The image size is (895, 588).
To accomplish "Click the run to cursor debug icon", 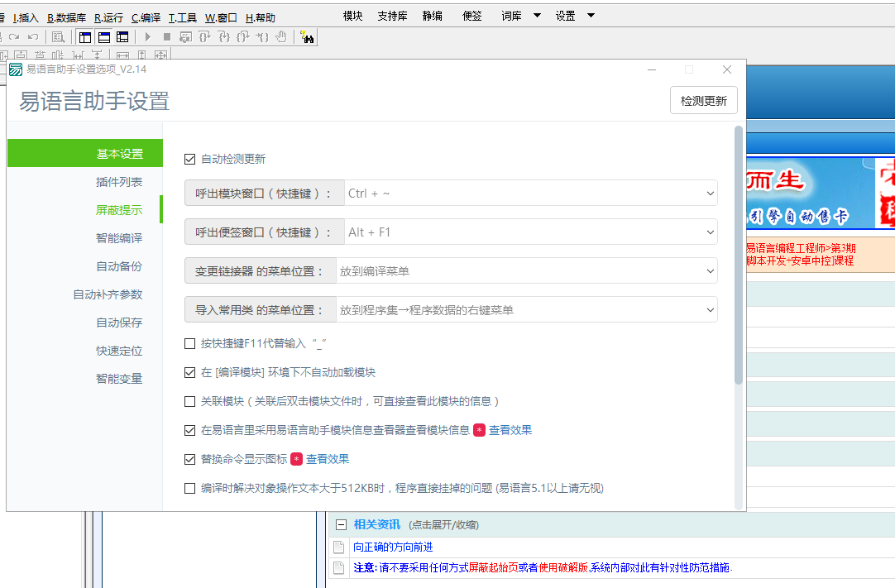I will (x=262, y=37).
